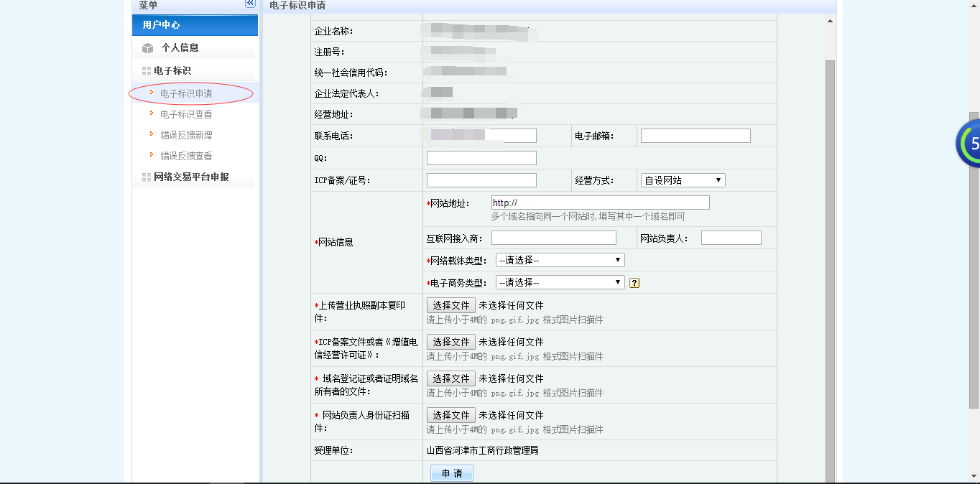Screen dimensions: 980x484
Task: Click the grid icon next to 电子标识
Action: click(x=146, y=71)
